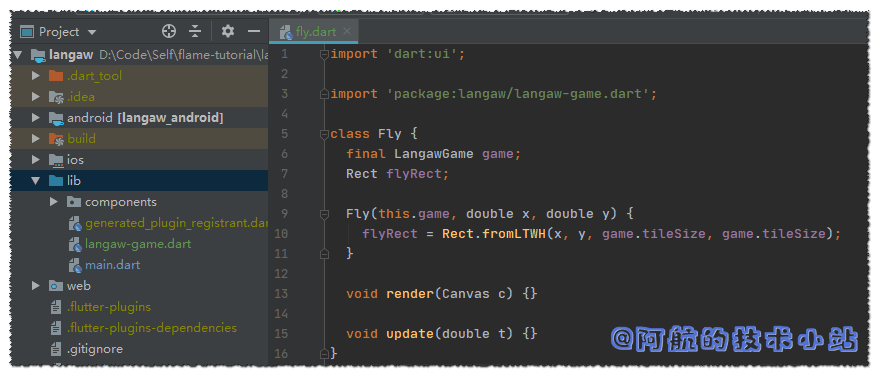Viewport: 879px width, 376px height.
Task: Select the .dart_tool folder icon
Action: [56, 76]
